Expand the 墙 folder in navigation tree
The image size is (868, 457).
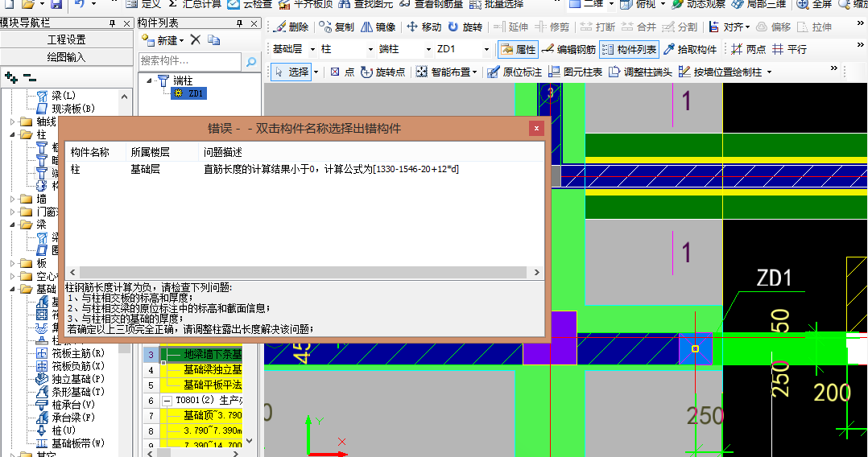tap(13, 199)
